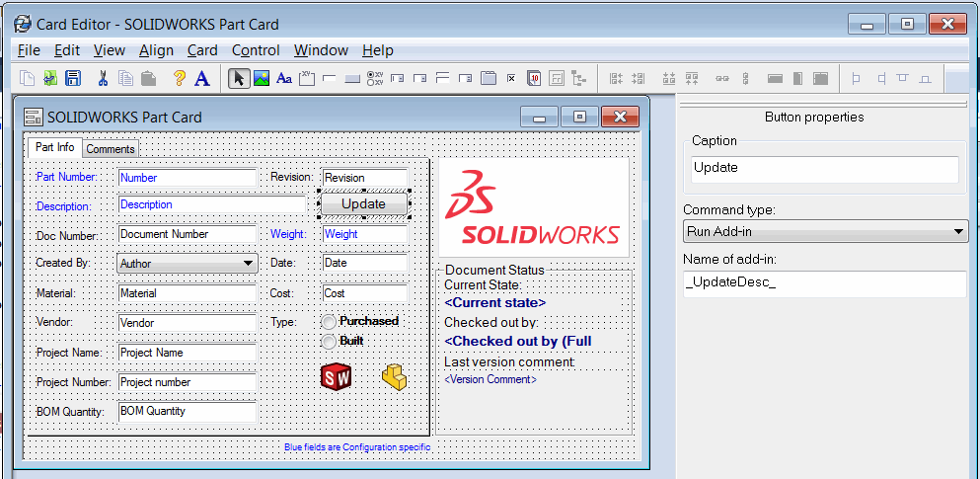This screenshot has width=980, height=479.
Task: Select the Button control tool
Action: 352,78
